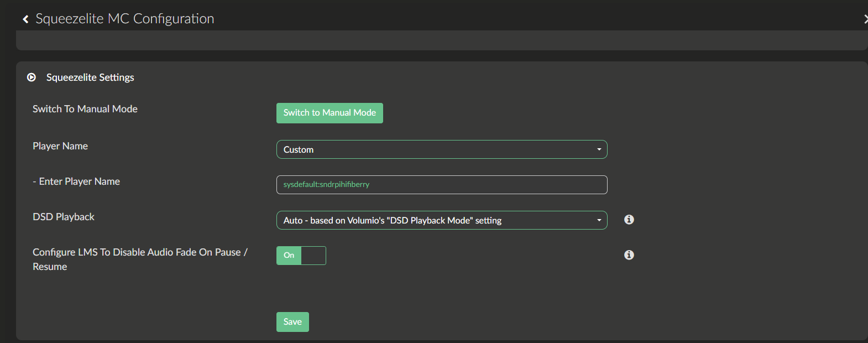This screenshot has height=343, width=868.
Task: Go back using the left chevron icon
Action: [x=25, y=19]
